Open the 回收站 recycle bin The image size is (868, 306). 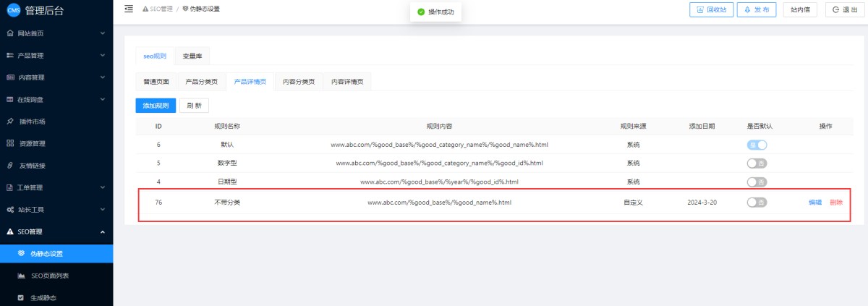pos(710,9)
